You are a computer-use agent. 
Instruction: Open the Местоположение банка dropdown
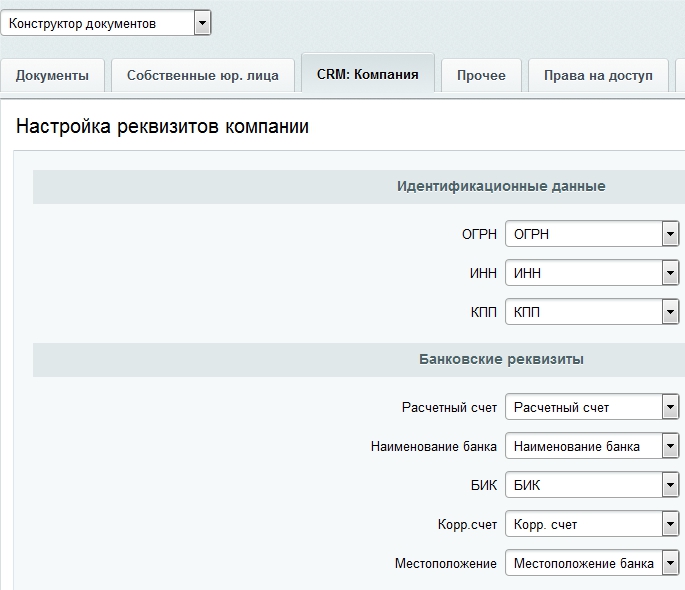[x=592, y=563]
